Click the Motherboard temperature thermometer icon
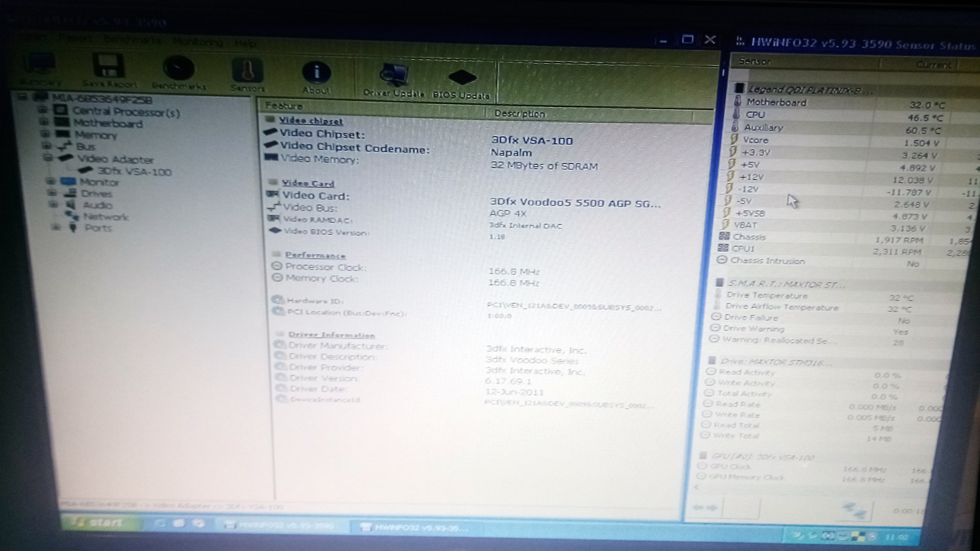 click(x=737, y=101)
